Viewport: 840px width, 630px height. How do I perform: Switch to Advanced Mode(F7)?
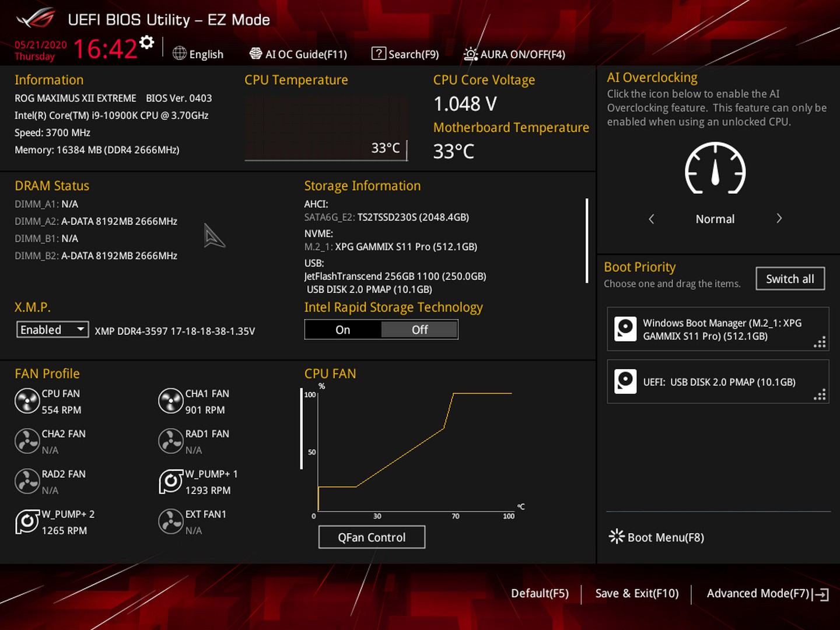click(x=768, y=593)
